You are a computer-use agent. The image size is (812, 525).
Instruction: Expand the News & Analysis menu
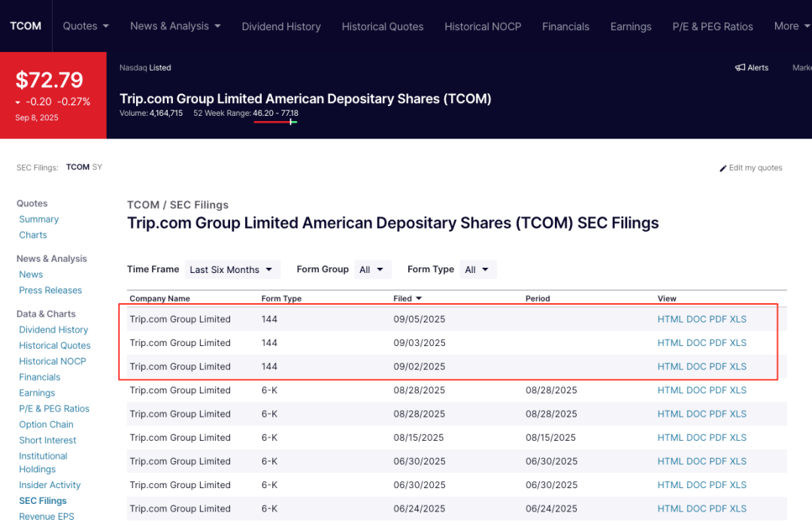[175, 26]
